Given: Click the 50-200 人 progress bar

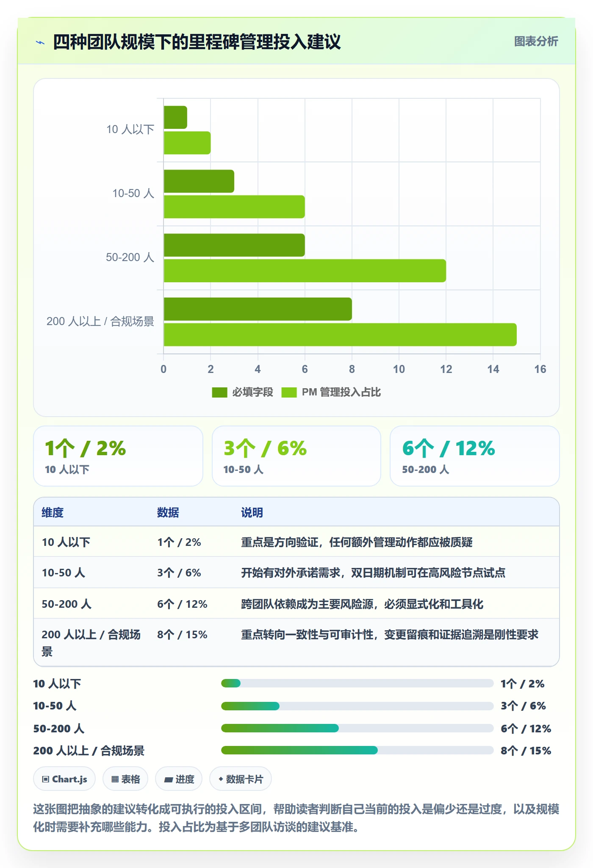Looking at the screenshot, I should pos(357,728).
